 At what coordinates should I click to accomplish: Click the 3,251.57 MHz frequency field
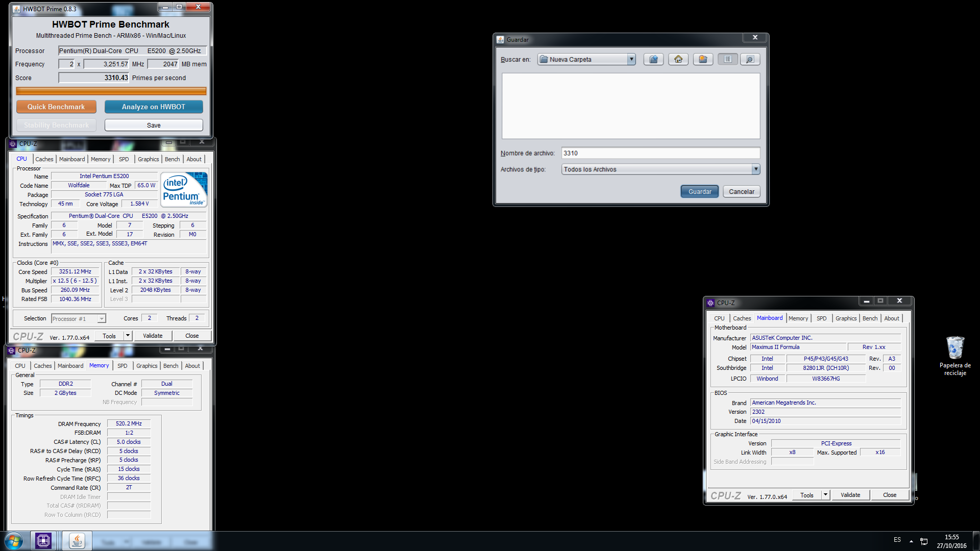tap(107, 64)
